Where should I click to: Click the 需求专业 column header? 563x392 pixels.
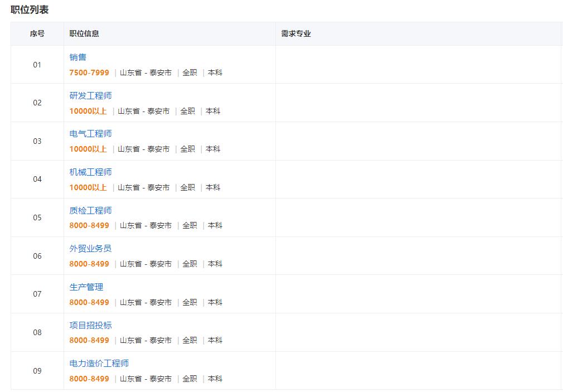click(296, 33)
